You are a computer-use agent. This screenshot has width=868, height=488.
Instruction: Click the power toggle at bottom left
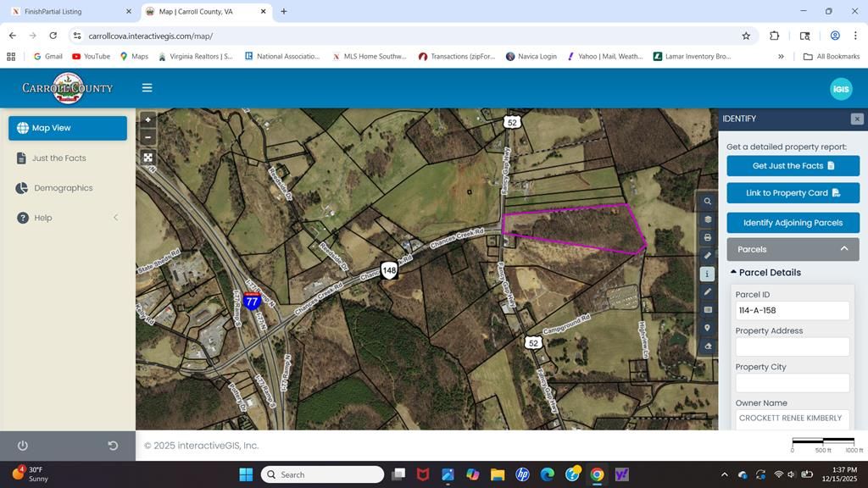point(22,445)
